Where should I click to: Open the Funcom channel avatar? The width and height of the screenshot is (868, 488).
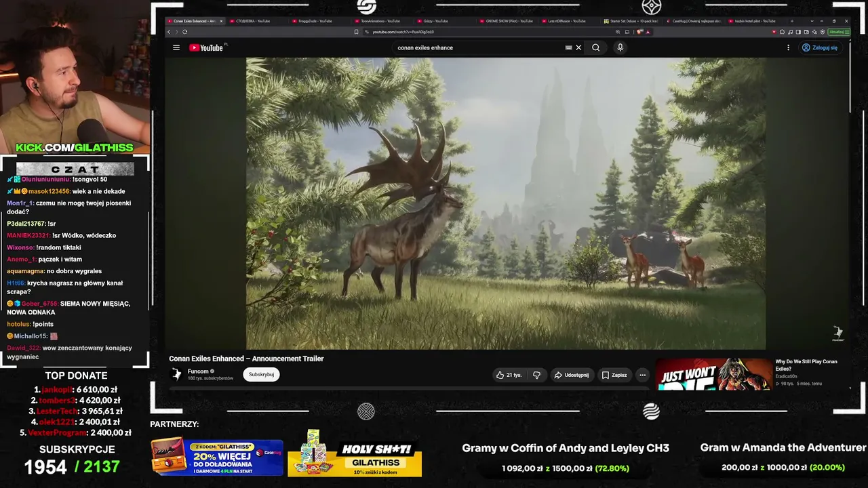click(x=176, y=374)
